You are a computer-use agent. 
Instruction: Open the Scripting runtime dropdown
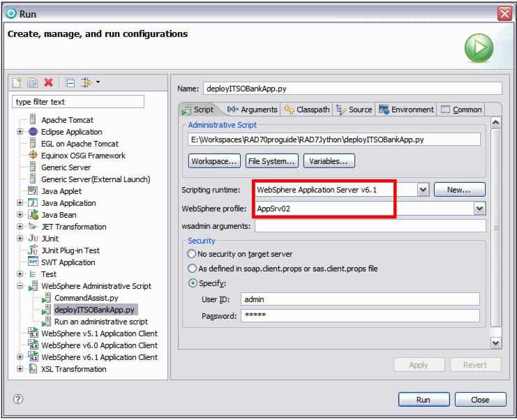[x=423, y=190]
